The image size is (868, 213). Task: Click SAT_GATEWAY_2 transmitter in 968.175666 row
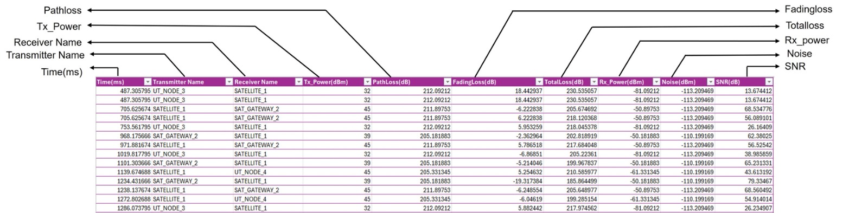pyautogui.click(x=175, y=136)
